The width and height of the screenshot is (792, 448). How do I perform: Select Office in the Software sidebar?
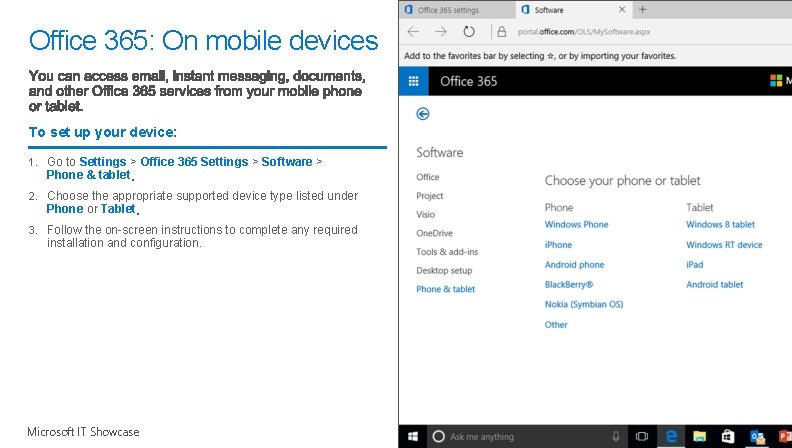pos(428,177)
